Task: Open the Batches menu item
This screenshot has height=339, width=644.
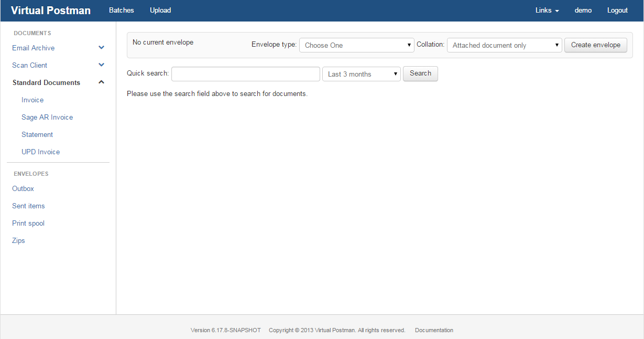Action: 121,10
